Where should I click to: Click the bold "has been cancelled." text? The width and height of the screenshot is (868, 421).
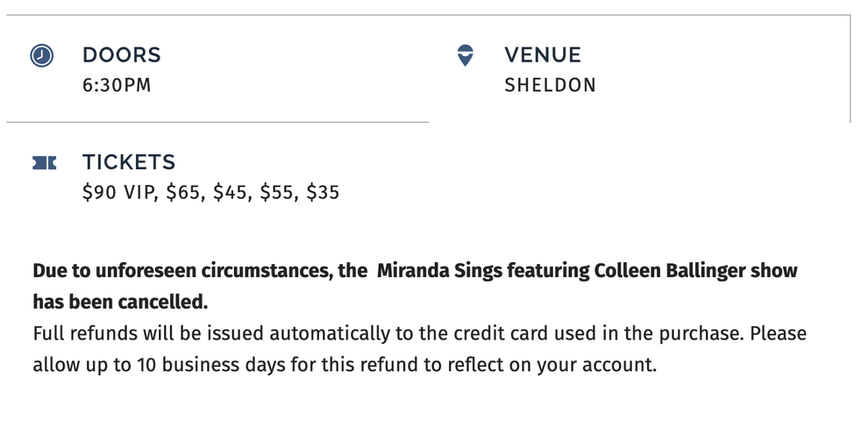click(120, 302)
